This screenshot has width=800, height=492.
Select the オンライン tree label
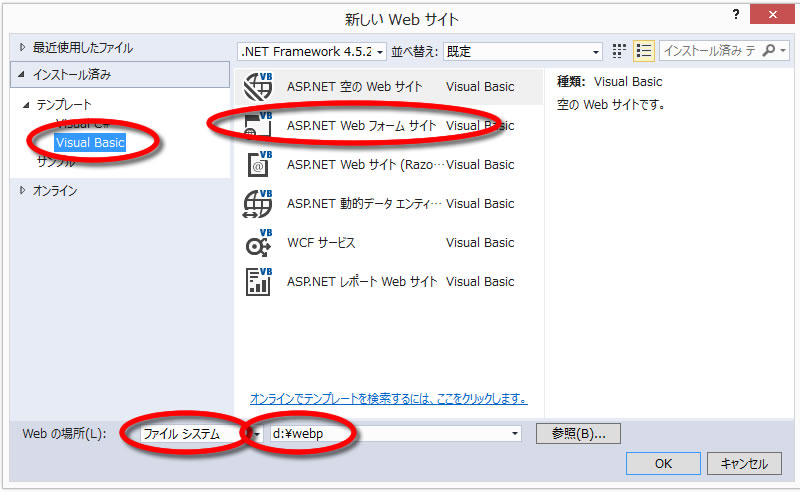[55, 190]
